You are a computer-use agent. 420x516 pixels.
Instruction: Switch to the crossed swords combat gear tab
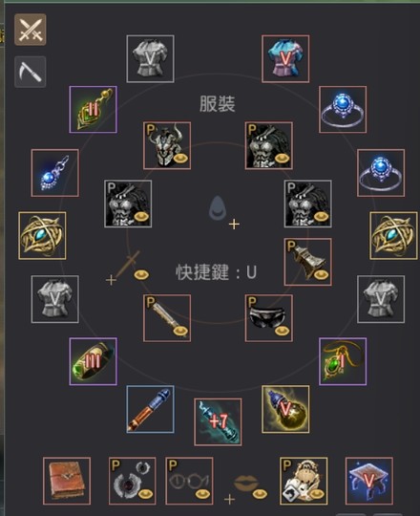31,30
